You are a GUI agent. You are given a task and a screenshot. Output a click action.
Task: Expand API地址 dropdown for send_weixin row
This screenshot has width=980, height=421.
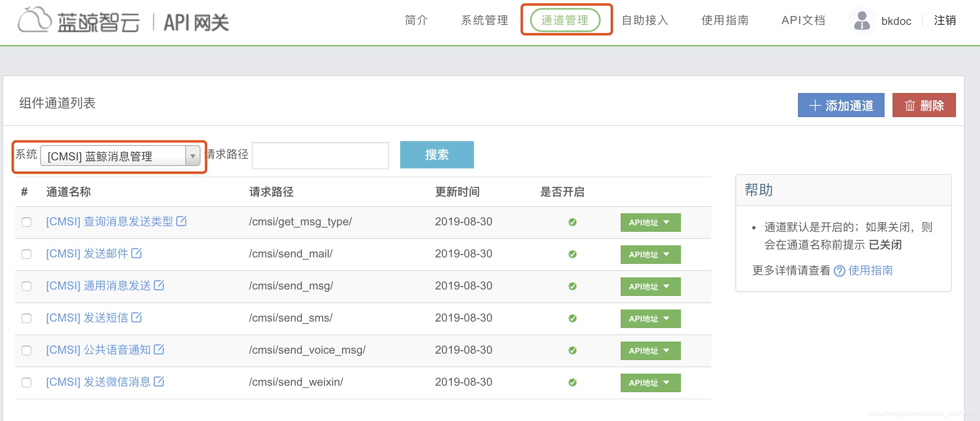(650, 383)
